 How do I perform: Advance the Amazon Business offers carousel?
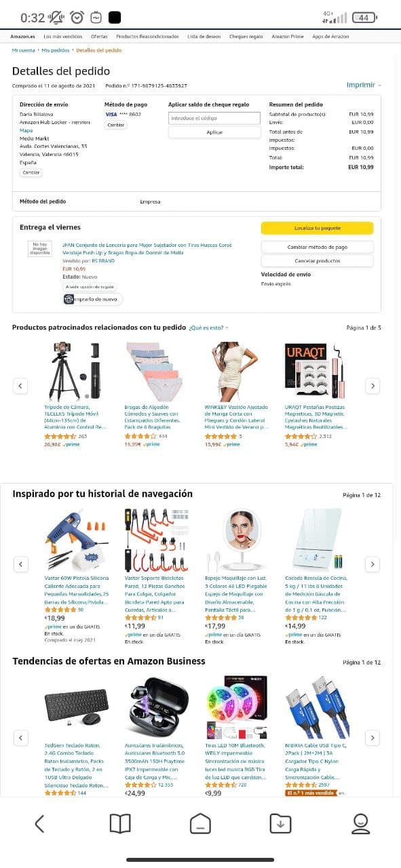[x=373, y=738]
